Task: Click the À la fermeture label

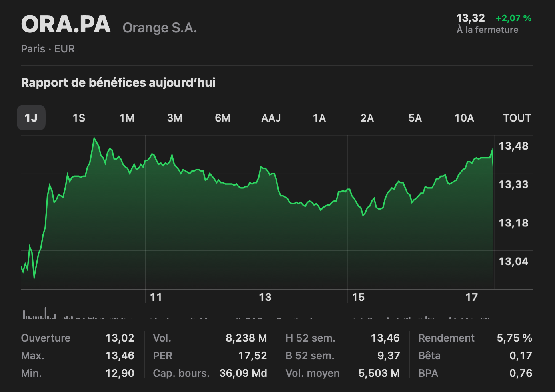Action: [487, 30]
